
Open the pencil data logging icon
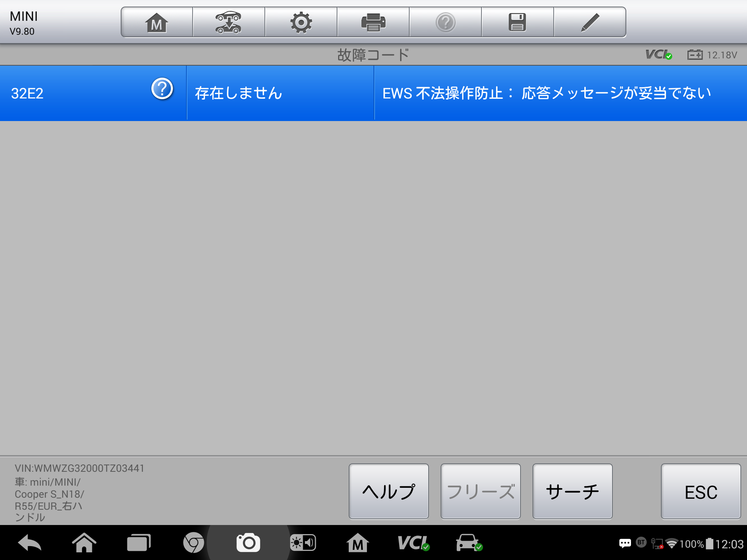pos(590,22)
